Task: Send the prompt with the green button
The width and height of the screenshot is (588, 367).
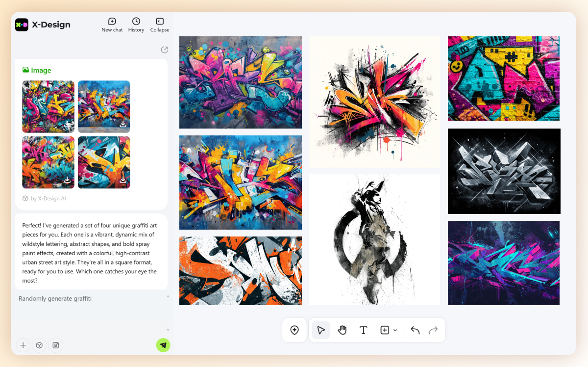Action: pyautogui.click(x=163, y=345)
